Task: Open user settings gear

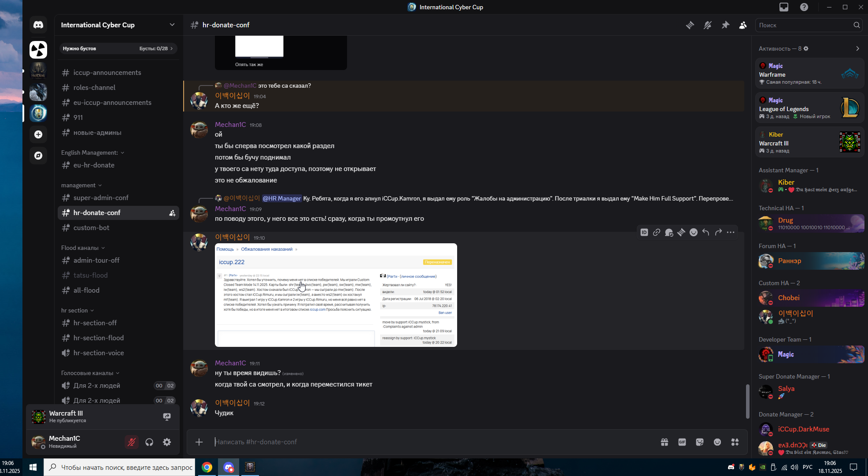Action: (167, 442)
